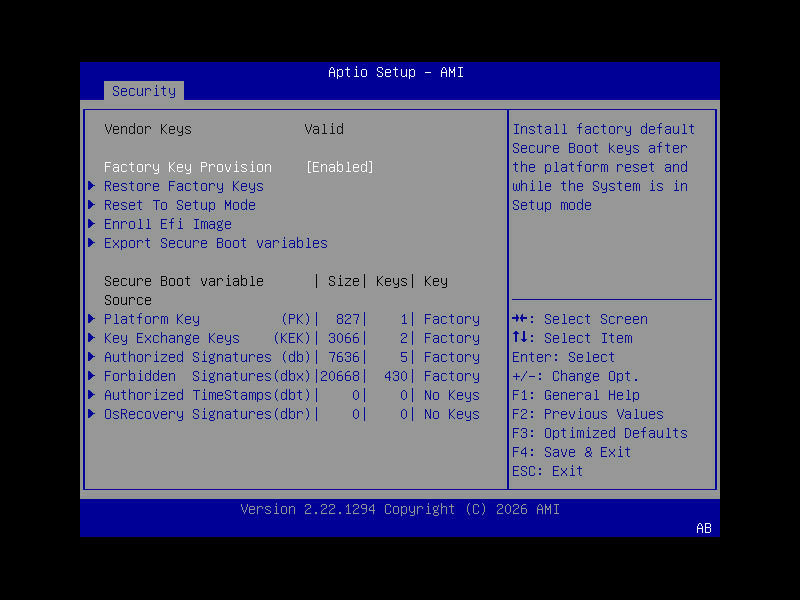Click the Keys column header

(392, 281)
